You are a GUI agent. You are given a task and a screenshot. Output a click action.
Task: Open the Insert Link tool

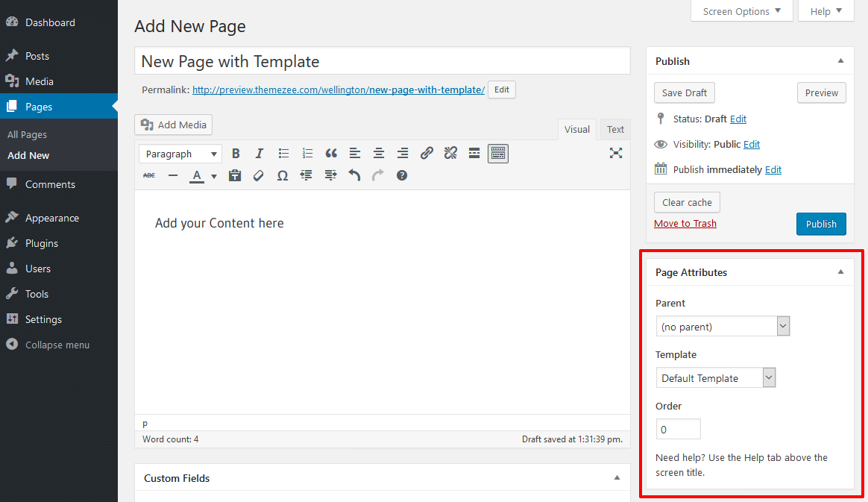(427, 153)
